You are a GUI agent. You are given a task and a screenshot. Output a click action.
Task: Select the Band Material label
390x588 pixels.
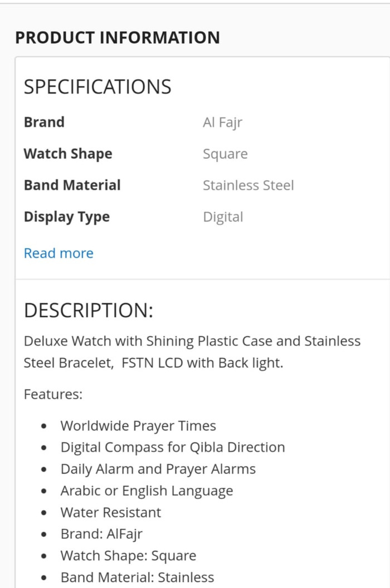coord(72,185)
